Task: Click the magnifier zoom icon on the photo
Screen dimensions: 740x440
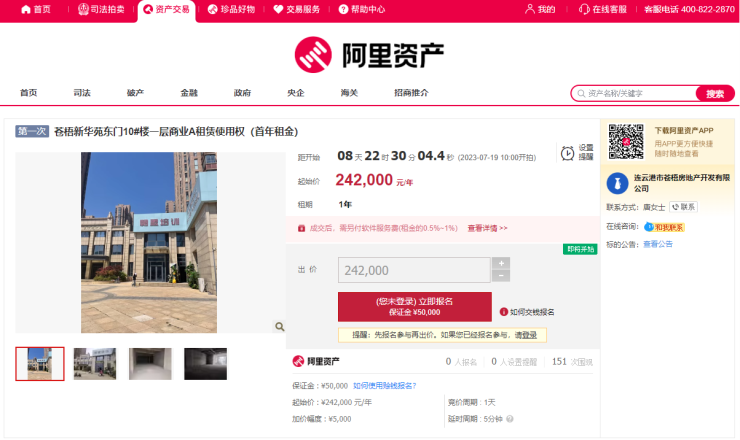Action: tap(279, 326)
